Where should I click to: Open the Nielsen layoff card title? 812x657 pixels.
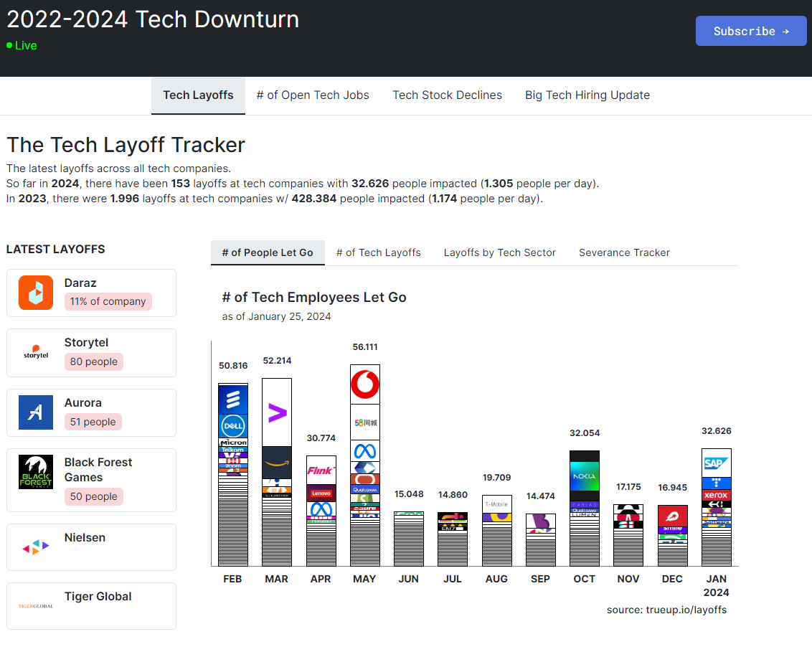point(85,537)
